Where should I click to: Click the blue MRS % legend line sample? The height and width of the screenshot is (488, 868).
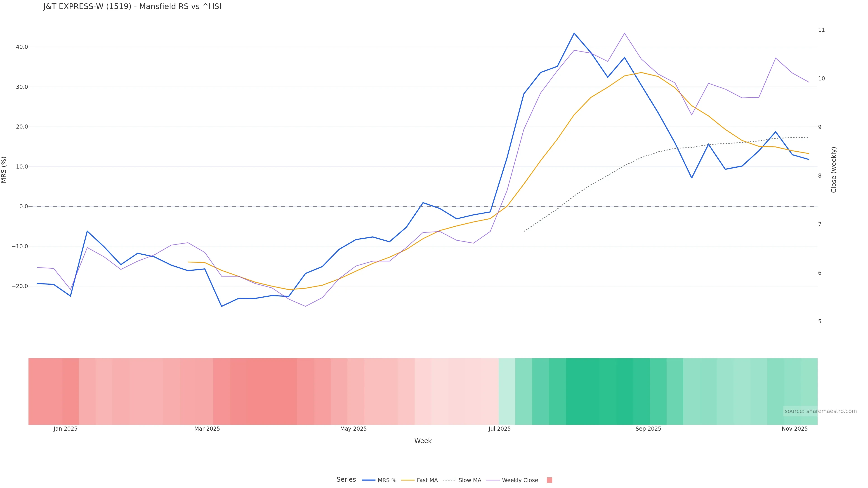pos(369,480)
